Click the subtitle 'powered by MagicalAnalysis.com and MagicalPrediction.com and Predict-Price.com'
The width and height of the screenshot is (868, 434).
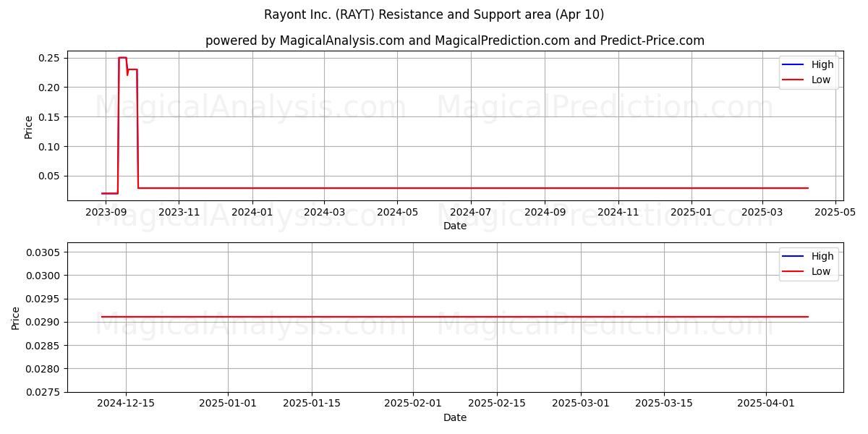coord(454,41)
